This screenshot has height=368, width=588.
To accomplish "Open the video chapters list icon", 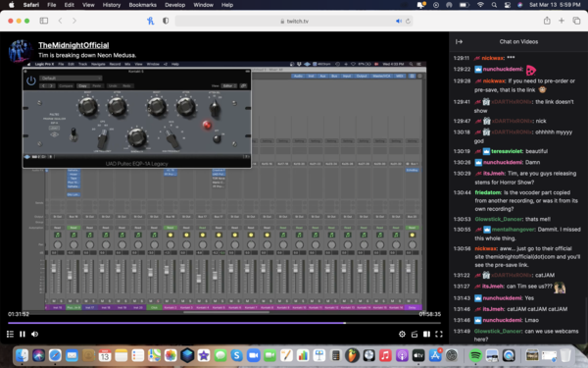I will point(10,334).
